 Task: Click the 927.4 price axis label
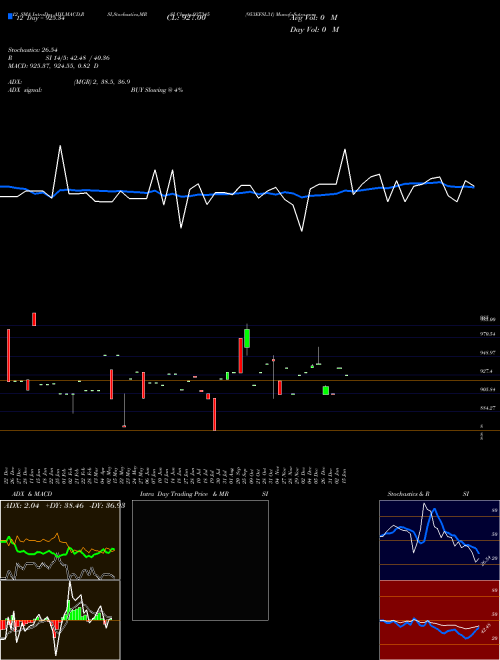[x=487, y=371]
